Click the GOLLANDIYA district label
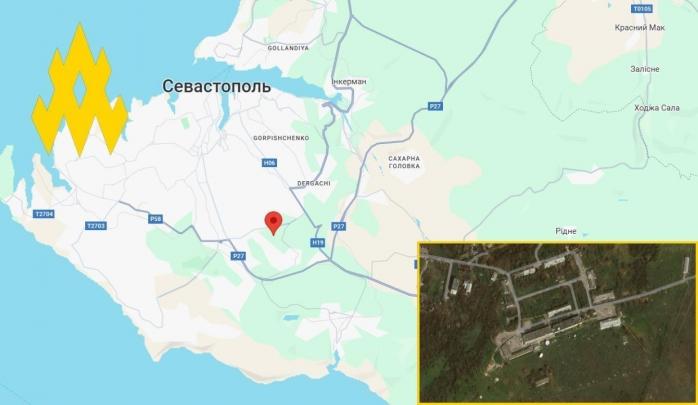The height and width of the screenshot is (405, 698). (288, 48)
